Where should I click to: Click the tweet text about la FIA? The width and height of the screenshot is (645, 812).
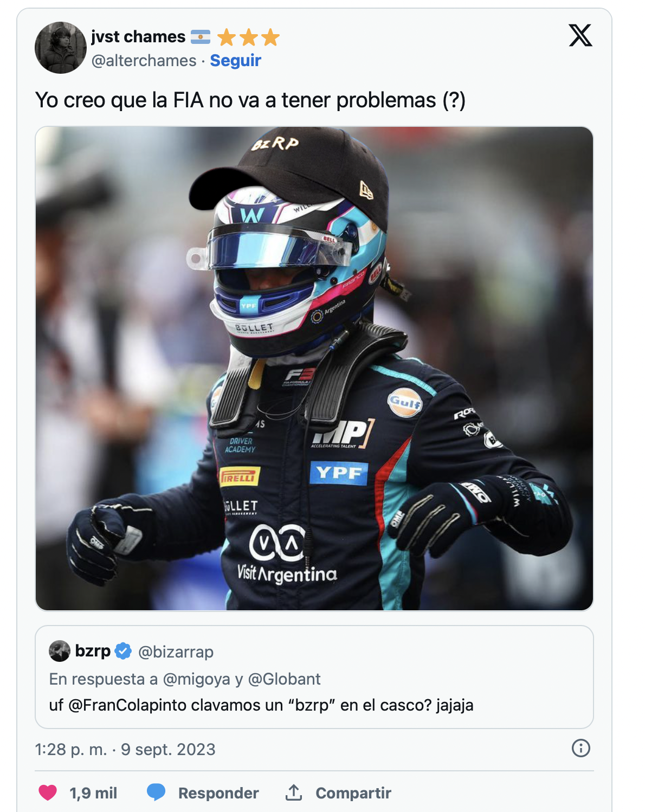click(250, 100)
